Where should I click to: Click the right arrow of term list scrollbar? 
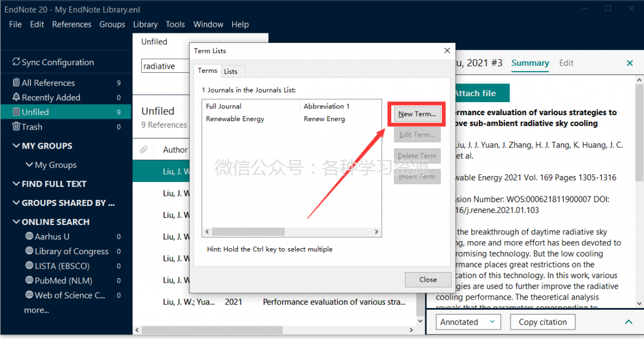[376, 232]
